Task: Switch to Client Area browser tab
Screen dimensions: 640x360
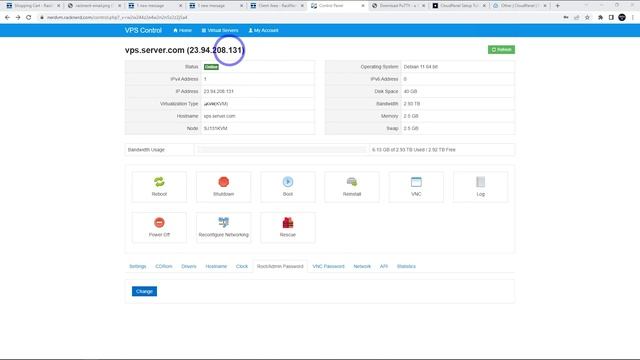Action: (x=278, y=6)
